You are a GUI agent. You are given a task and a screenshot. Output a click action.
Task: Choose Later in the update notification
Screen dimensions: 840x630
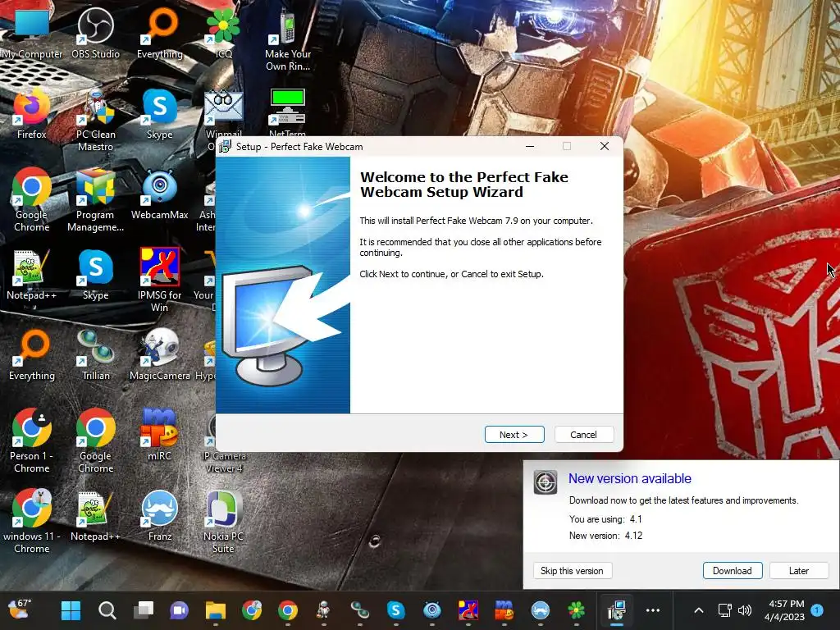(798, 571)
